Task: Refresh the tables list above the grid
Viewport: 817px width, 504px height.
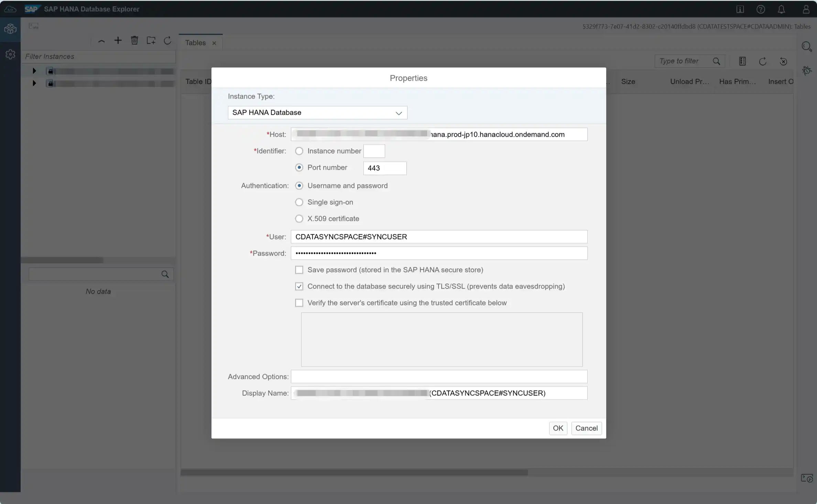Action: [763, 61]
